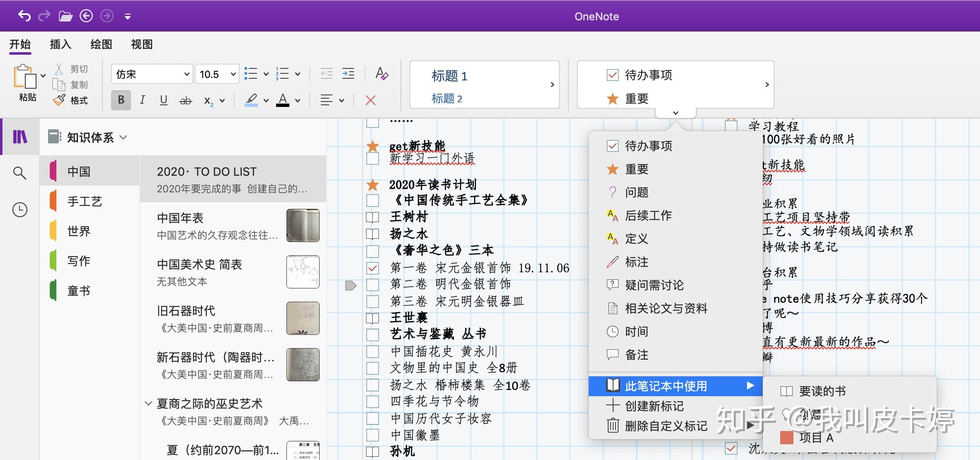Image resolution: width=980 pixels, height=460 pixels.
Task: Open recent notes clock icon
Action: click(20, 210)
